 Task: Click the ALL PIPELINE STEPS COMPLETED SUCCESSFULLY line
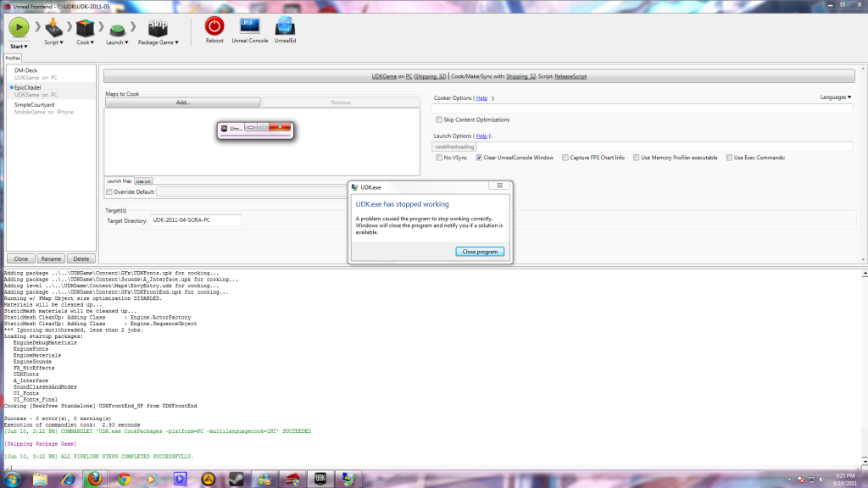click(99, 457)
